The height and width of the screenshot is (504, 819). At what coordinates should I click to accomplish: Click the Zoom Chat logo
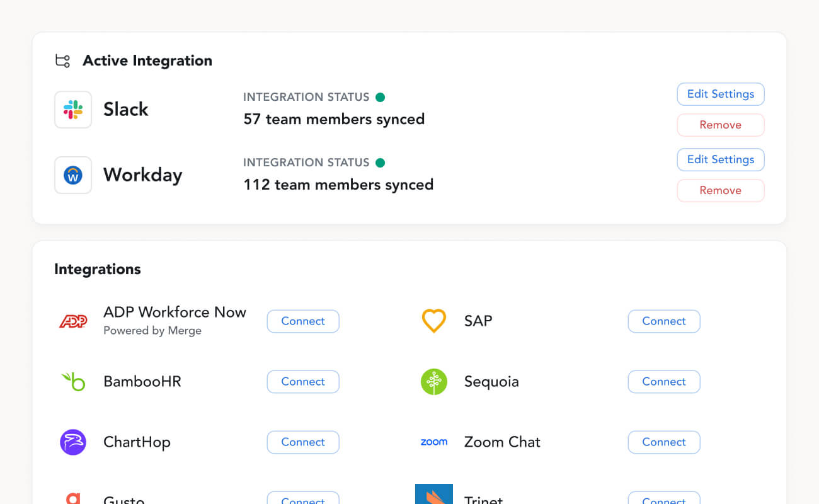click(433, 442)
